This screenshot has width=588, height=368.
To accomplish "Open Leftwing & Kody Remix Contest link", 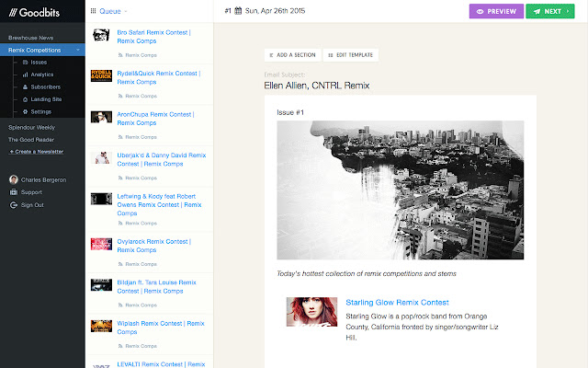I will [159, 204].
